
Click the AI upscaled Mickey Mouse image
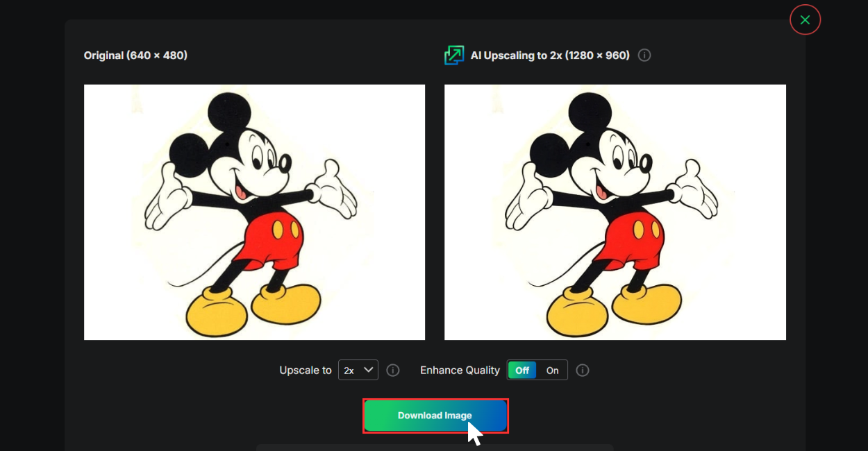615,212
